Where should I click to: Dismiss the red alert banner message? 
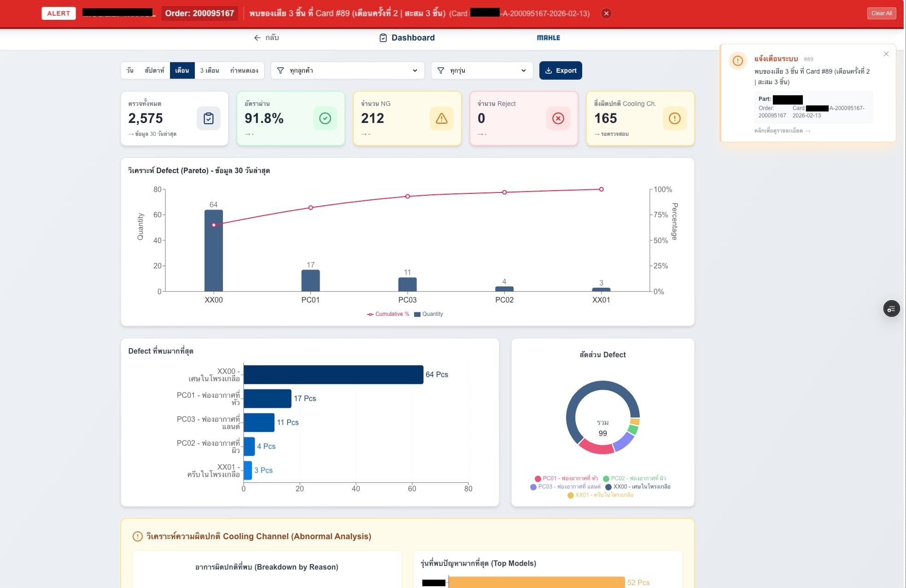pyautogui.click(x=606, y=13)
